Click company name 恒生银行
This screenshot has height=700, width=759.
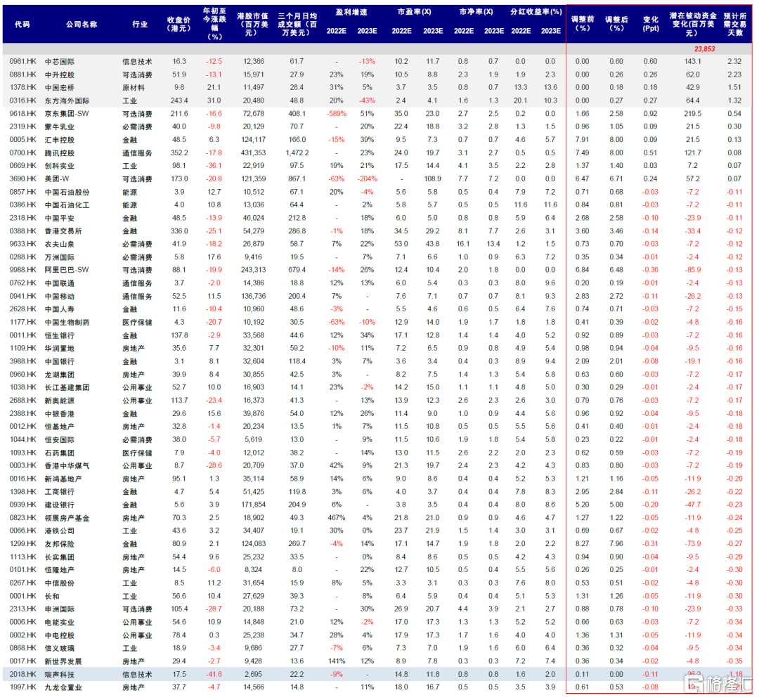(x=60, y=335)
